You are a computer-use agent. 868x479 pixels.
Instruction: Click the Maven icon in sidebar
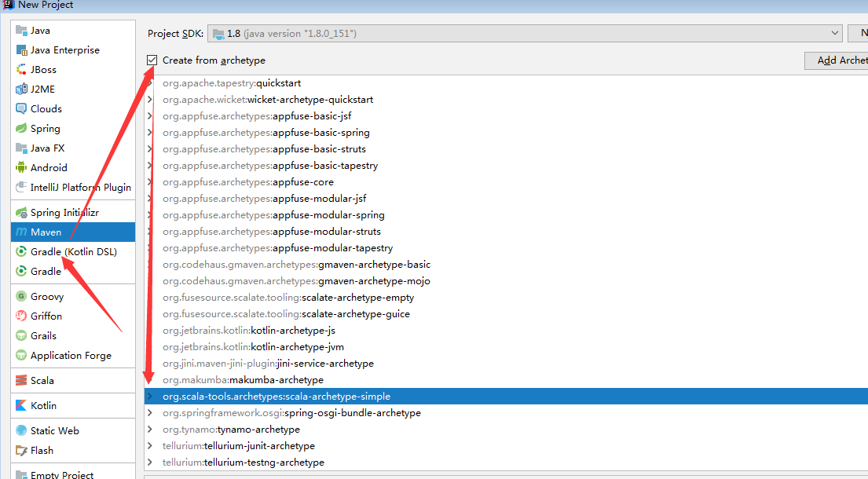pyautogui.click(x=21, y=232)
